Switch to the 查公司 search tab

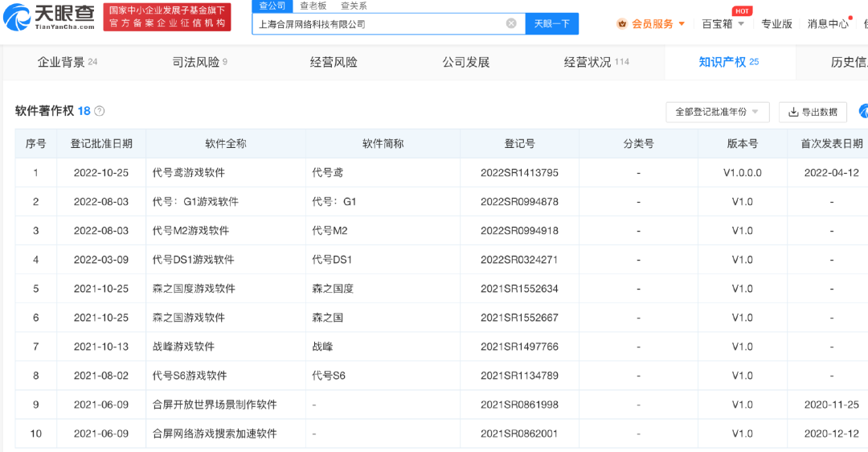point(272,6)
